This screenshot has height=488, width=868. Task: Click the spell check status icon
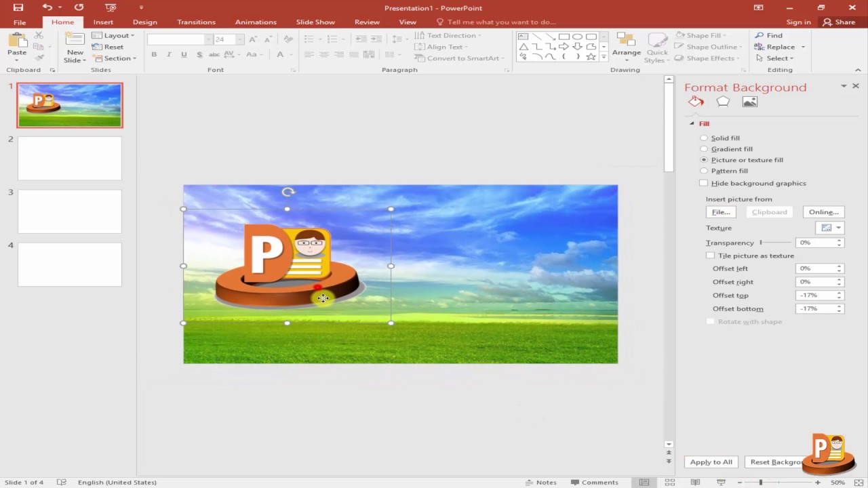coord(62,483)
